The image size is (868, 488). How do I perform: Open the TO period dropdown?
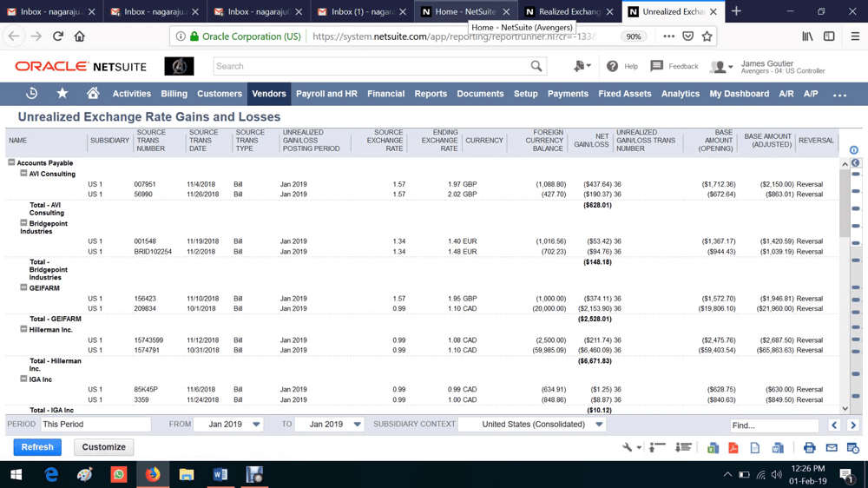coord(357,425)
